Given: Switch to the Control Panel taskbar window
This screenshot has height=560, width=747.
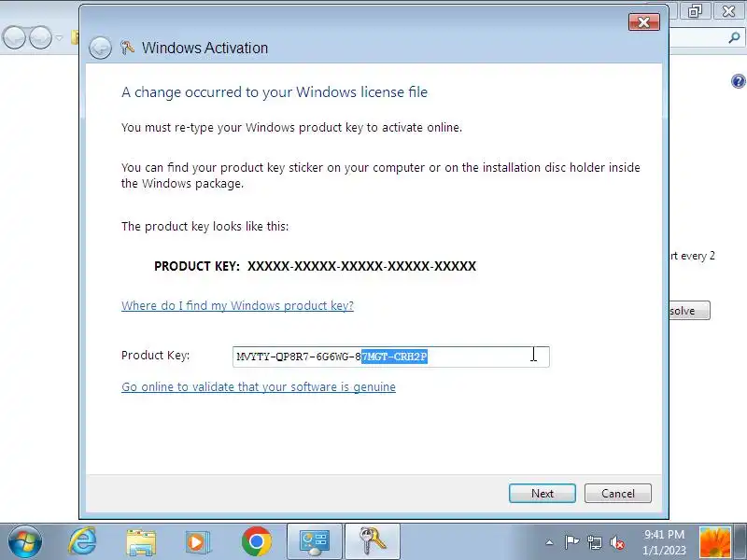Looking at the screenshot, I should click(x=315, y=542).
